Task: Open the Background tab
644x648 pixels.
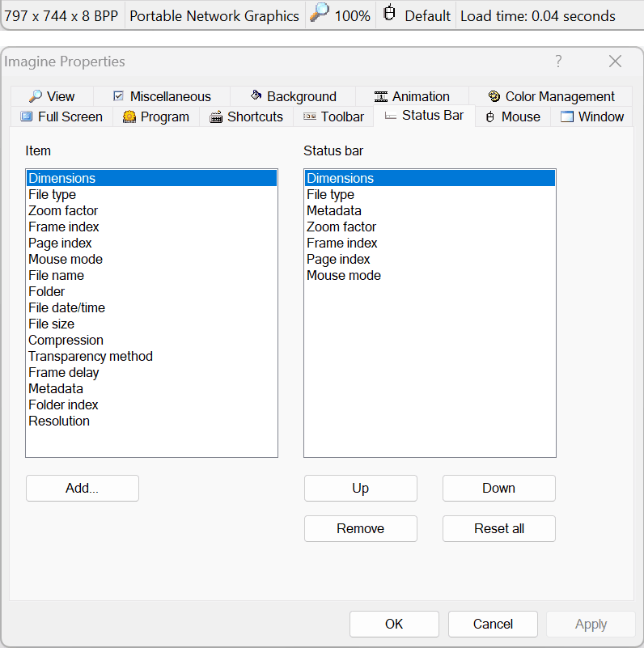Action: tap(293, 96)
